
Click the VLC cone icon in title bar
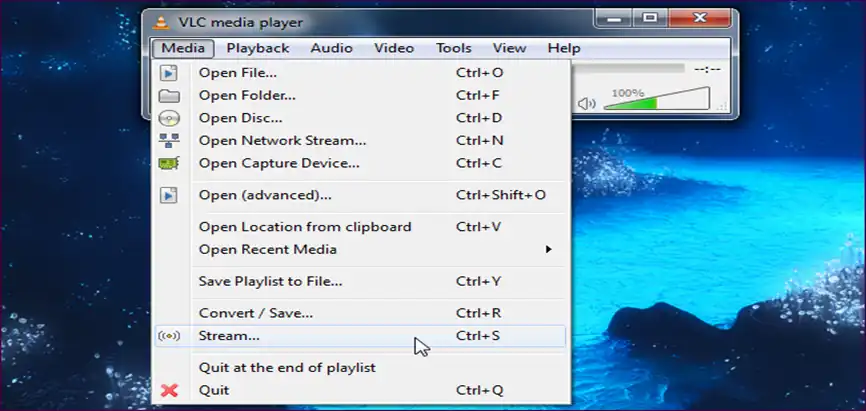[x=161, y=23]
